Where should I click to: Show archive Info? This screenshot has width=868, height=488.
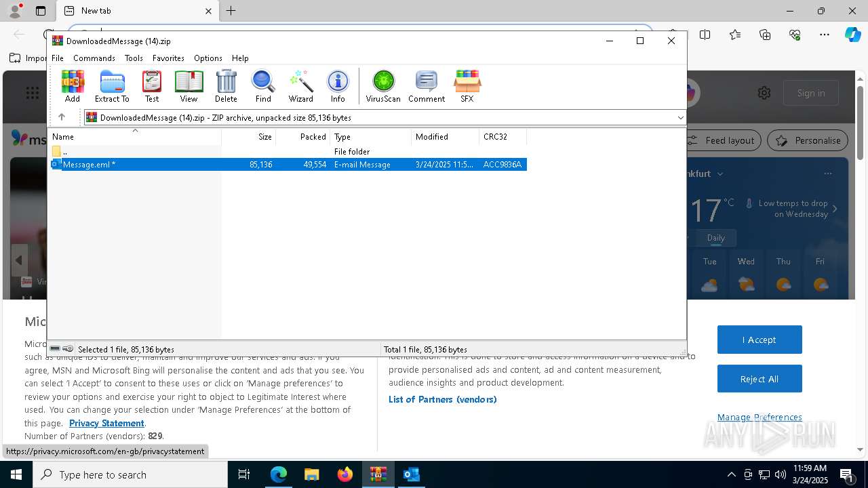[338, 86]
